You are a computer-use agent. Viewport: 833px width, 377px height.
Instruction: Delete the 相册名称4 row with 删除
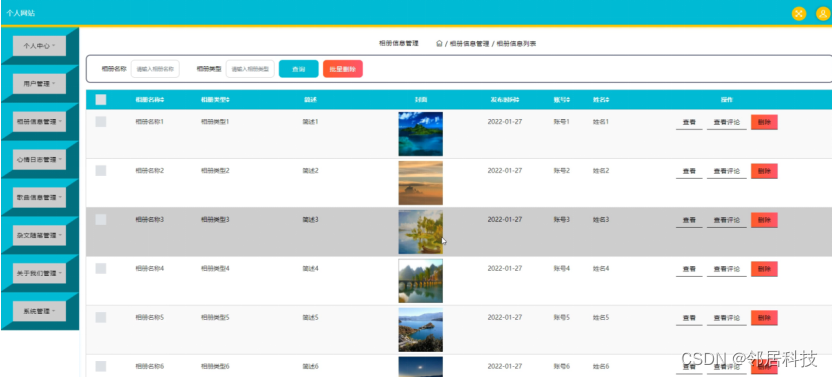click(x=764, y=269)
